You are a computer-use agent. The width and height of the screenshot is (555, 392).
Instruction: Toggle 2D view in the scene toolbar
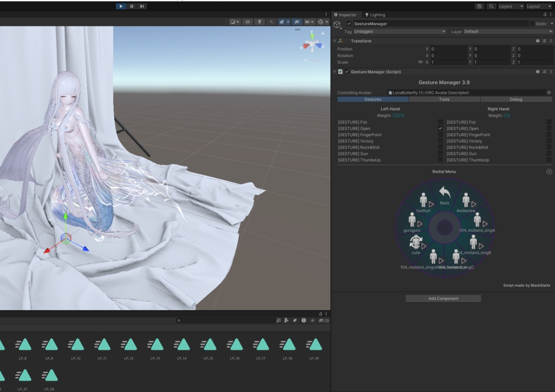point(247,22)
